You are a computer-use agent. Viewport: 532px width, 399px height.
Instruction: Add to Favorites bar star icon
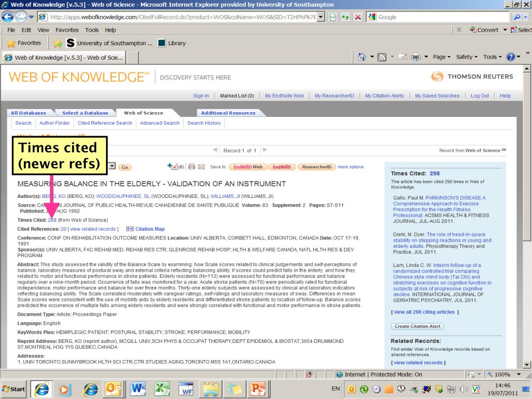tap(57, 43)
